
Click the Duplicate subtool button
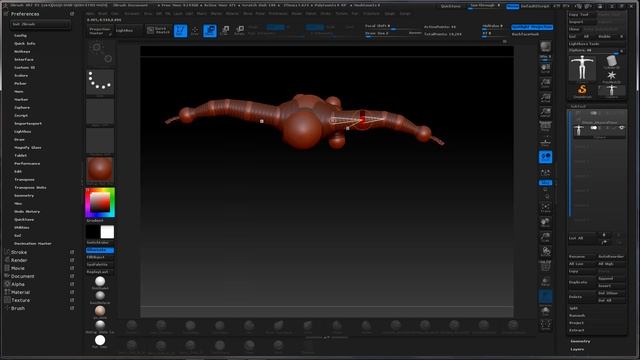(582, 282)
